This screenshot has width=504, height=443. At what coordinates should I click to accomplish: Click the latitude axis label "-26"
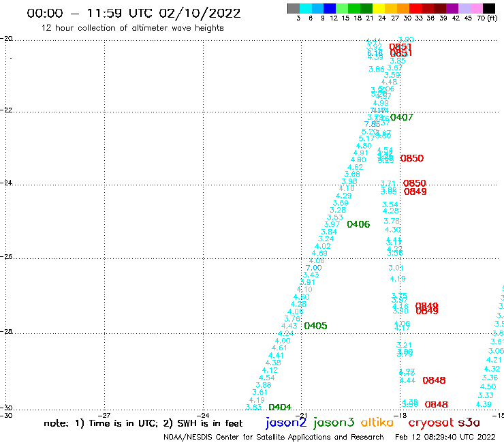(6, 257)
